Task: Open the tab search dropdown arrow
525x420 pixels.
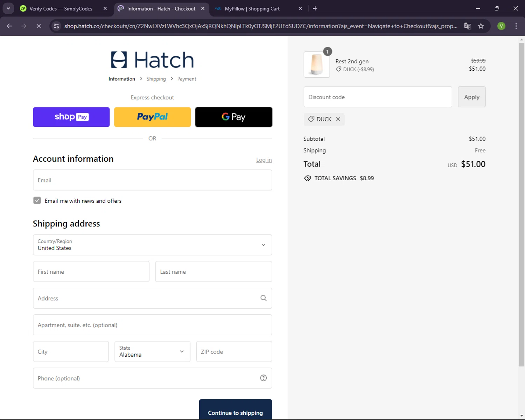Action: pos(8,8)
